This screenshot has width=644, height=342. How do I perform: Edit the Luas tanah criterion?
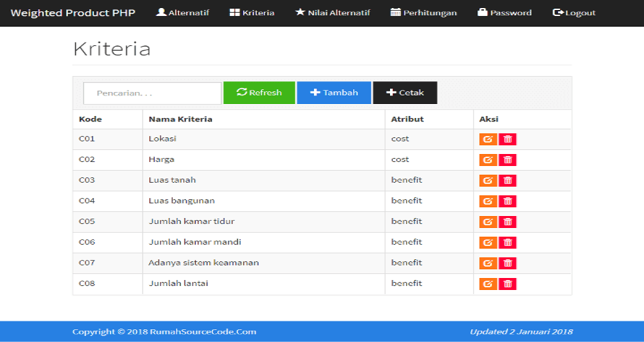pos(488,180)
